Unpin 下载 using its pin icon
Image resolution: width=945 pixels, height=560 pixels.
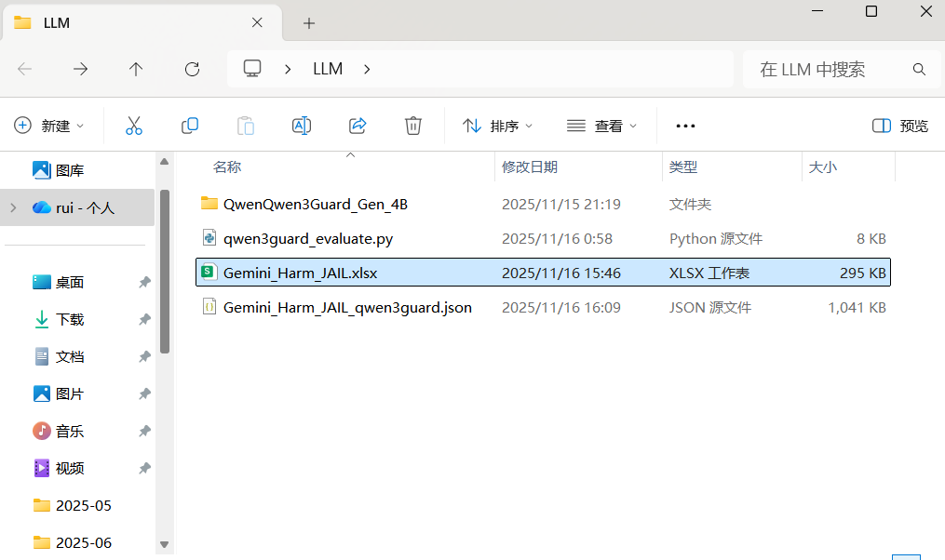(x=144, y=319)
